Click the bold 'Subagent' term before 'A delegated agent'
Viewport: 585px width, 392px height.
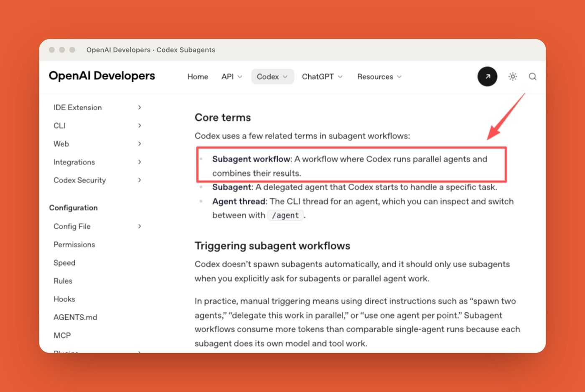[231, 187]
